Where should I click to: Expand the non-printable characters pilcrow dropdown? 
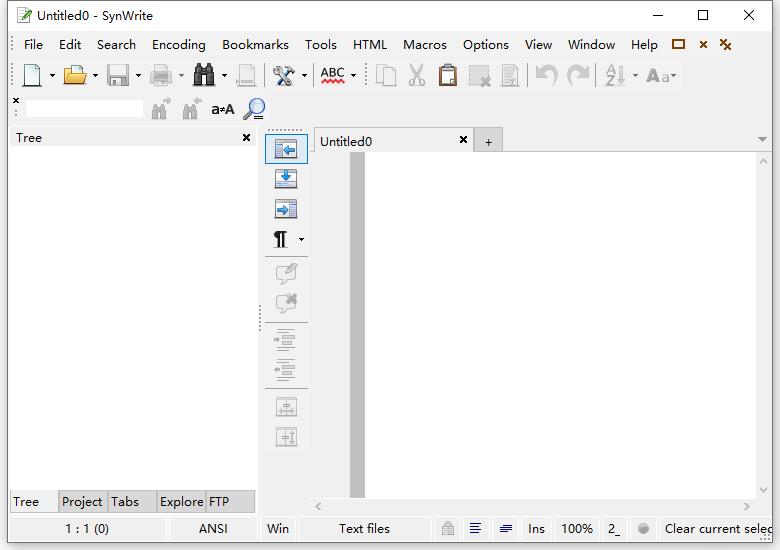pyautogui.click(x=301, y=240)
